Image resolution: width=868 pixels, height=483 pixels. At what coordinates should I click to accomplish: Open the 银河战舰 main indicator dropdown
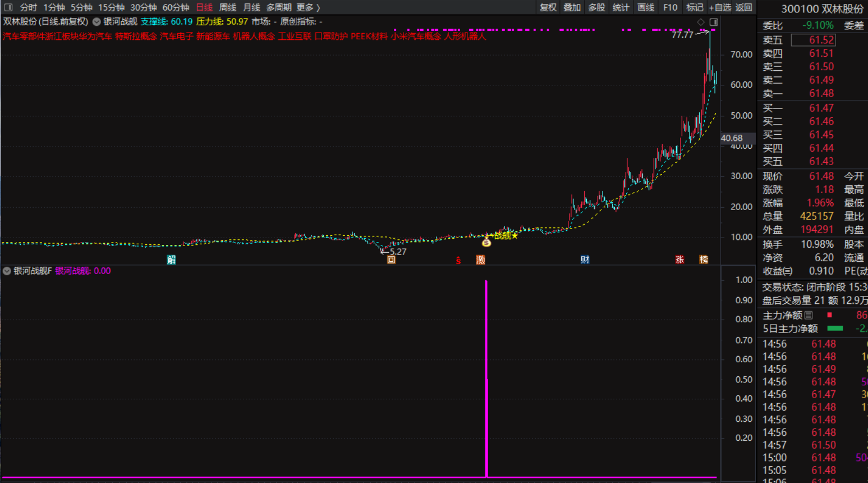click(97, 22)
